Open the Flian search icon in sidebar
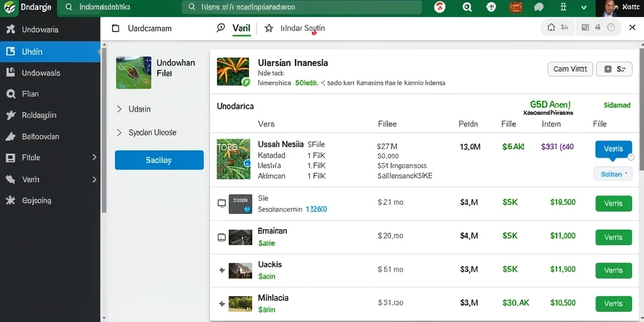This screenshot has width=644, height=322. [11, 94]
